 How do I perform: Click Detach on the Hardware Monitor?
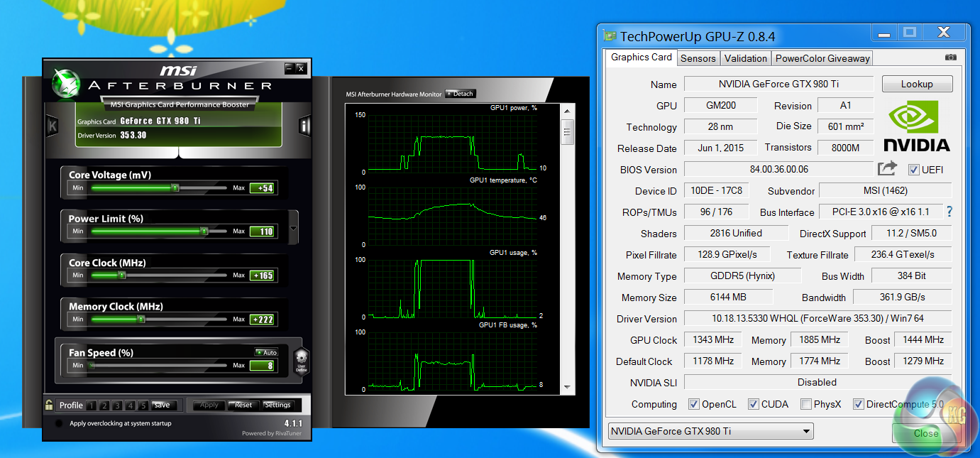[460, 94]
